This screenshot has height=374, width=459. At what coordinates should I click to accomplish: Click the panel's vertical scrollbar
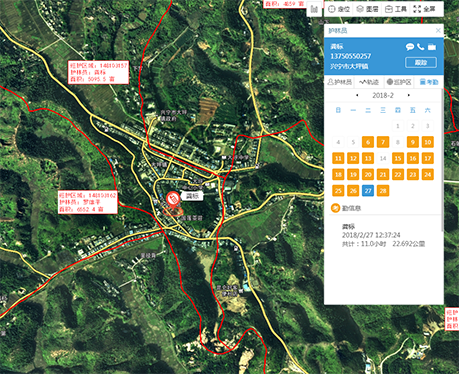[442, 160]
